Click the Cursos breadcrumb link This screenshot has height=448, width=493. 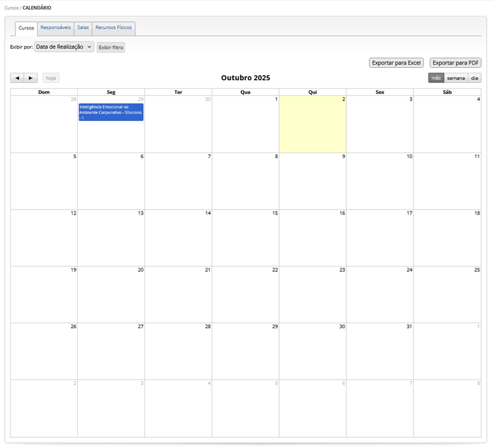[11, 8]
